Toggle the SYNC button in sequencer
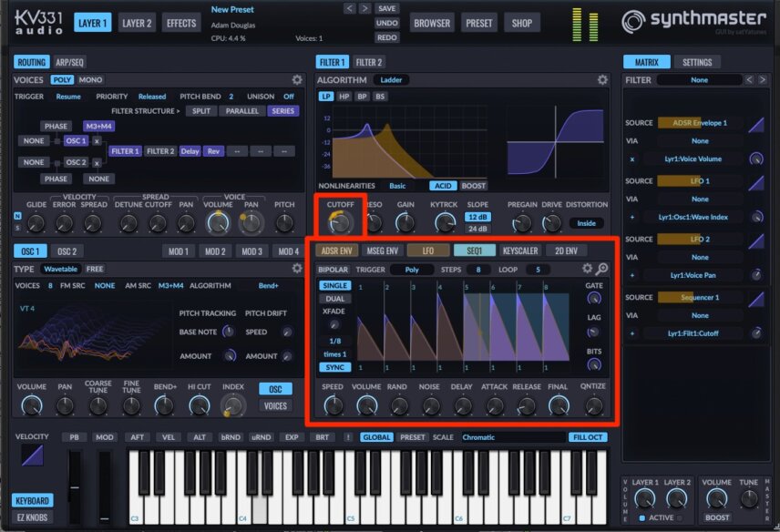Screen dimensions: 780x532 [334, 367]
